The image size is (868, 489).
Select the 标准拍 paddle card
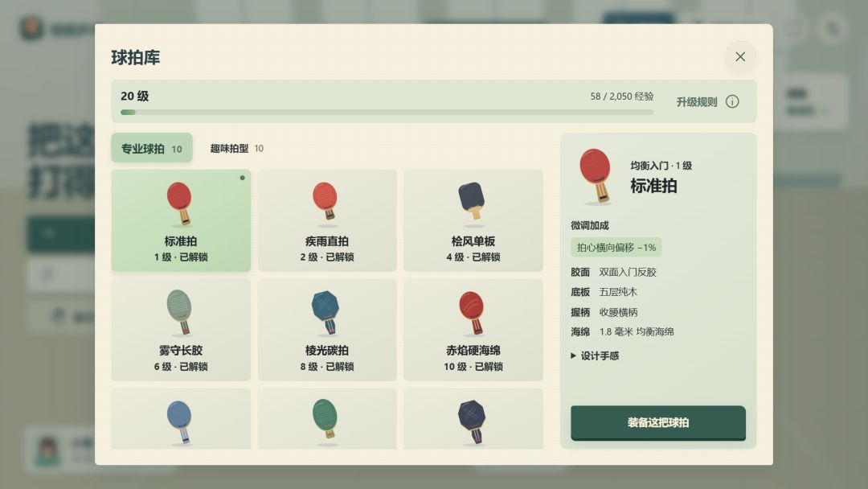[x=181, y=220]
